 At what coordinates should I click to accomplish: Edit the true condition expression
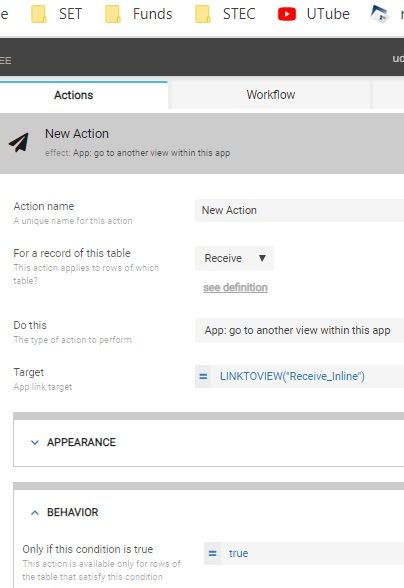tap(312, 553)
